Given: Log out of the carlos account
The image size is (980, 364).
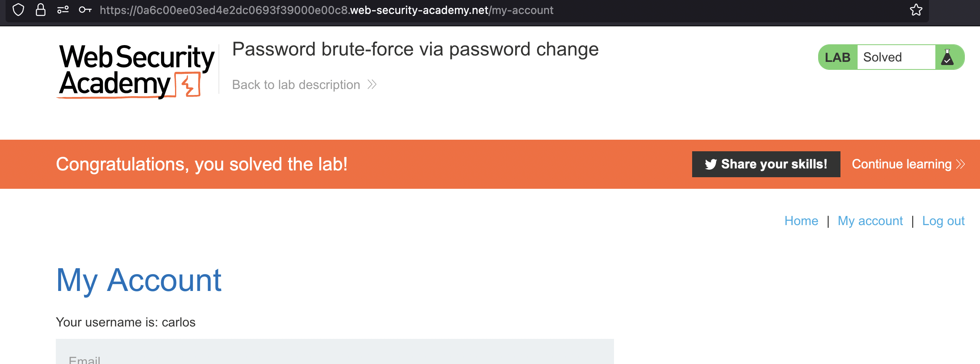Looking at the screenshot, I should pos(943,221).
